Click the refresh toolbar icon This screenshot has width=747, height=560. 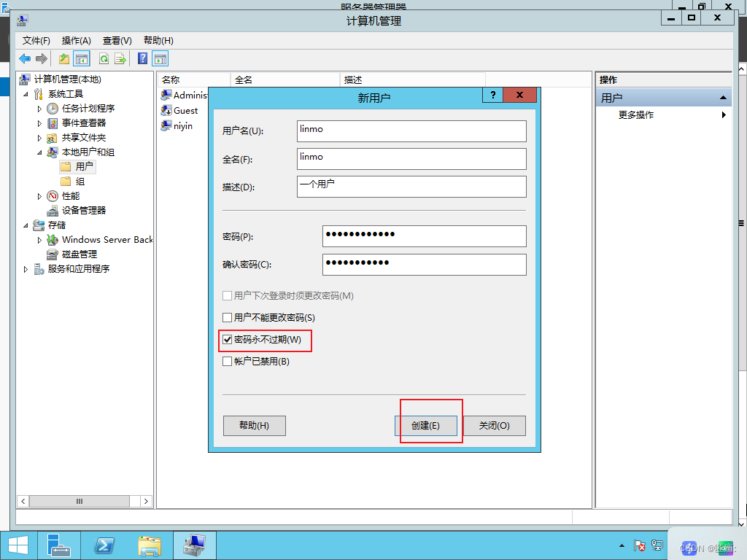[104, 59]
